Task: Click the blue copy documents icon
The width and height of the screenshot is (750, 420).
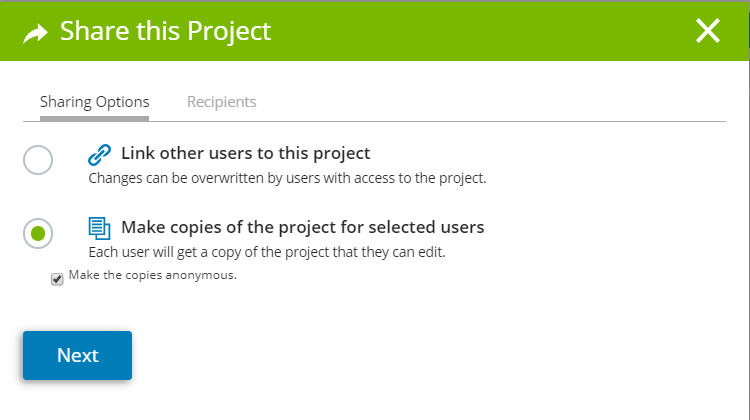Action: coord(99,228)
